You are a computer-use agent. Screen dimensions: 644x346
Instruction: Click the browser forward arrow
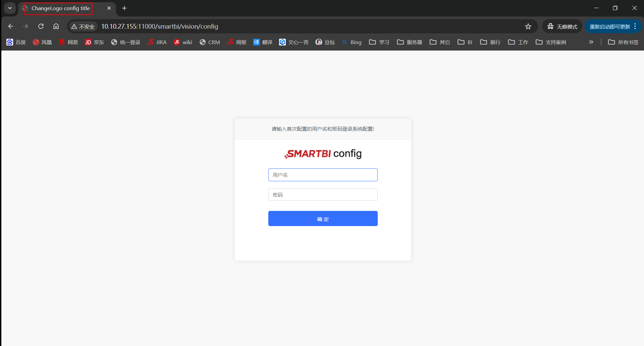click(x=26, y=26)
